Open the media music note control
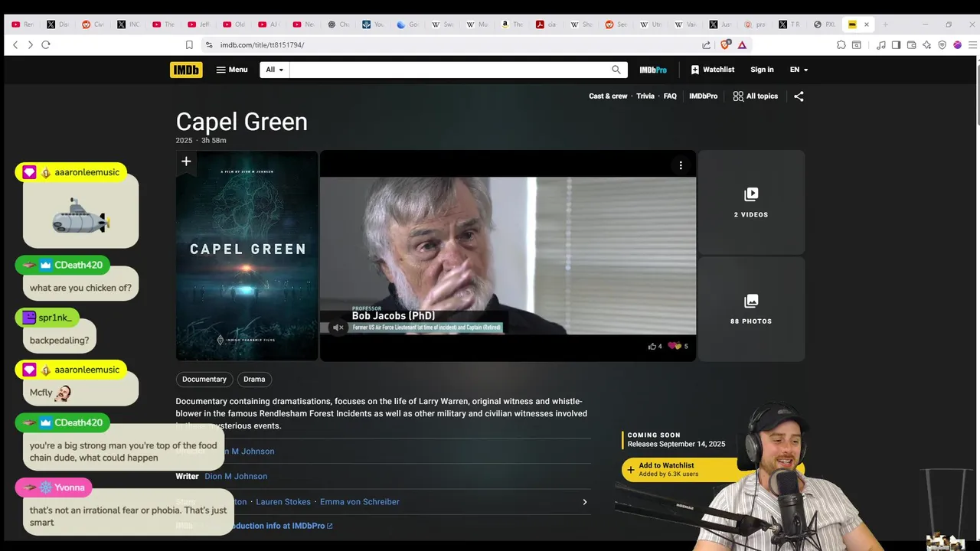Screen dimensions: 980x551 coord(881,45)
